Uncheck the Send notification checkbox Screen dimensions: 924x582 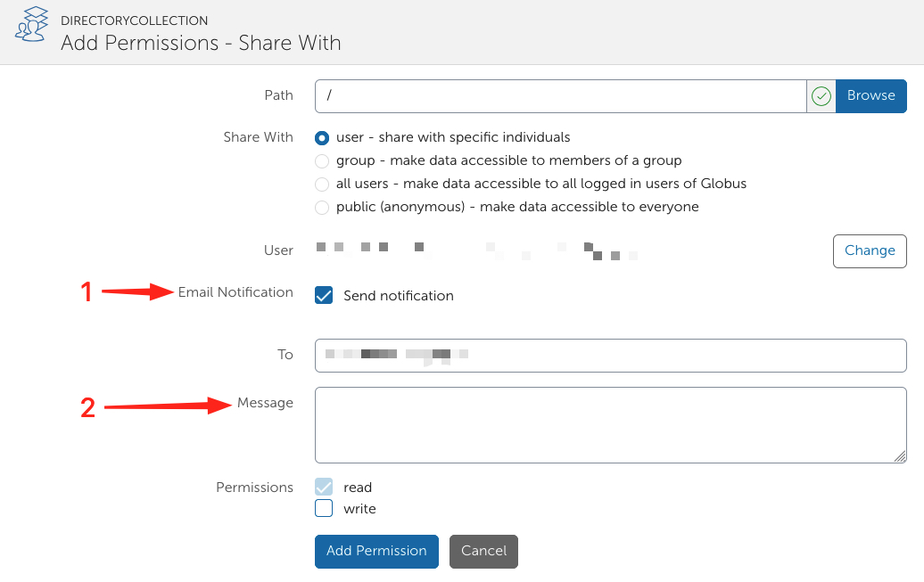tap(324, 296)
